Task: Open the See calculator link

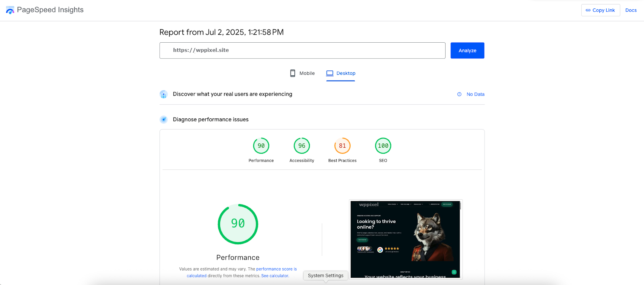Action: [275, 276]
